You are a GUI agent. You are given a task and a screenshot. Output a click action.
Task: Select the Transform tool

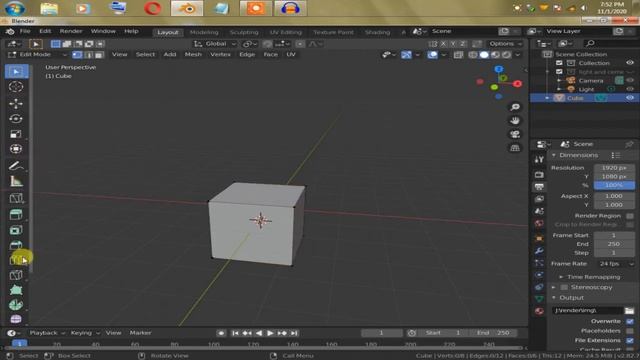pos(16,149)
